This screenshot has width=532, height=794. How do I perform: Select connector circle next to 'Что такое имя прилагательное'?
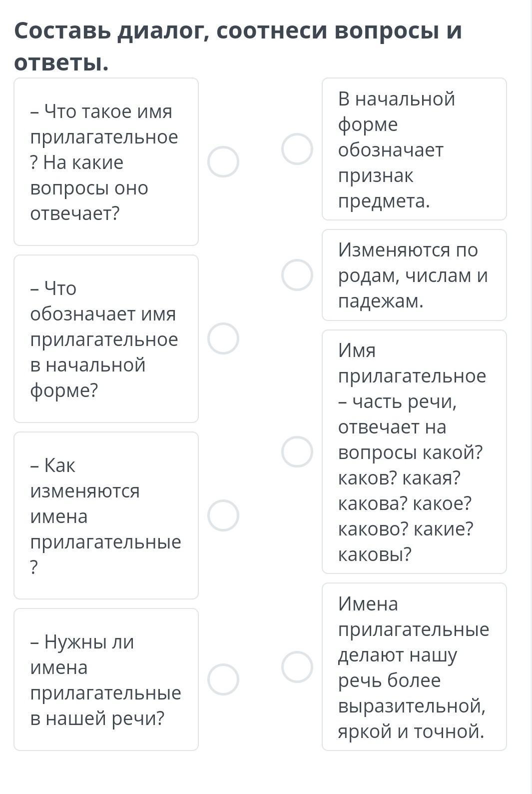point(223,161)
